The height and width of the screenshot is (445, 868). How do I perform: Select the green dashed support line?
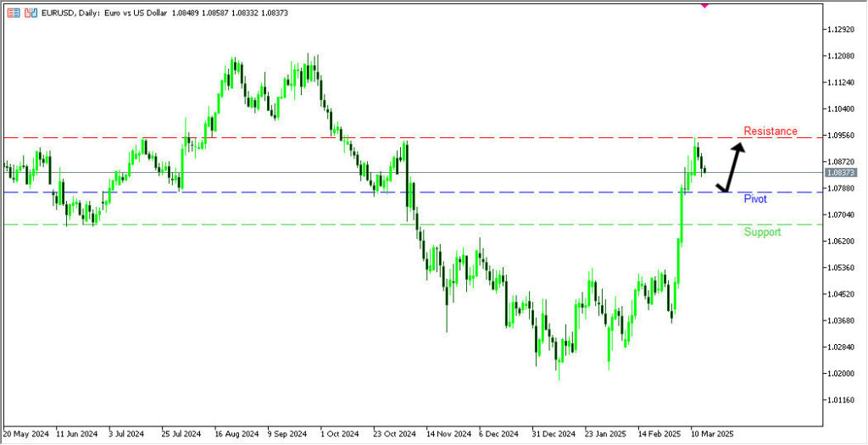413,225
